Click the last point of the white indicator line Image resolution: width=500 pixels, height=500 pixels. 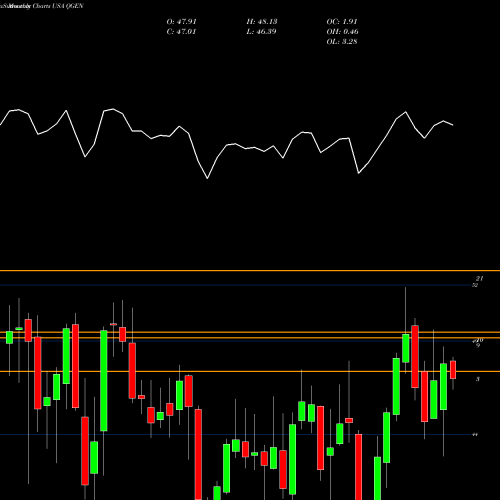(453, 125)
